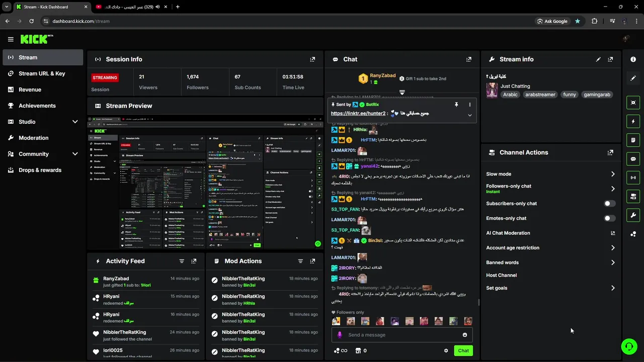Open Followers-only chat settings chevron
The image size is (644, 362).
[x=613, y=189]
